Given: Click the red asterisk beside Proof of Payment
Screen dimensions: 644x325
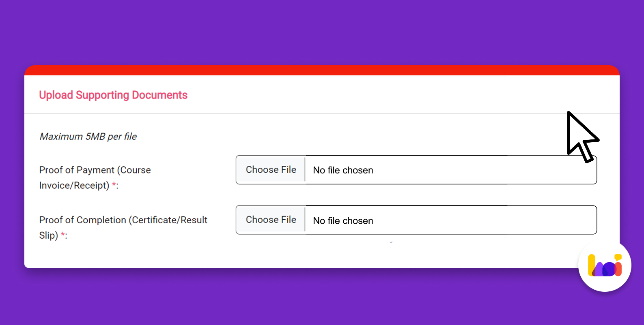Looking at the screenshot, I should (114, 186).
